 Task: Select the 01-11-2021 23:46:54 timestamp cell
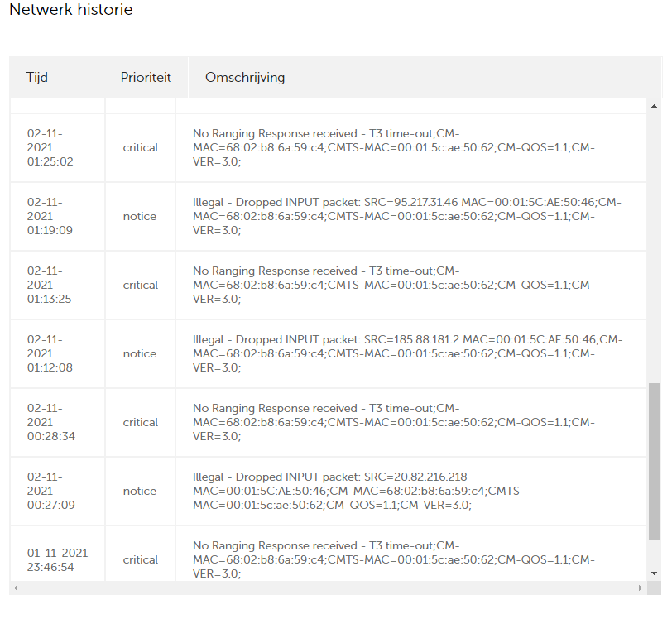tap(57, 559)
